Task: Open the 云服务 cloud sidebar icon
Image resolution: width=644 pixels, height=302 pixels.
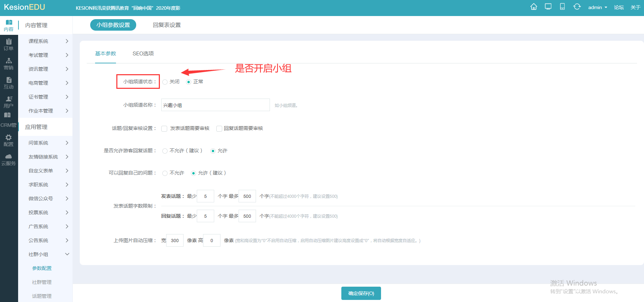Action: (x=9, y=160)
